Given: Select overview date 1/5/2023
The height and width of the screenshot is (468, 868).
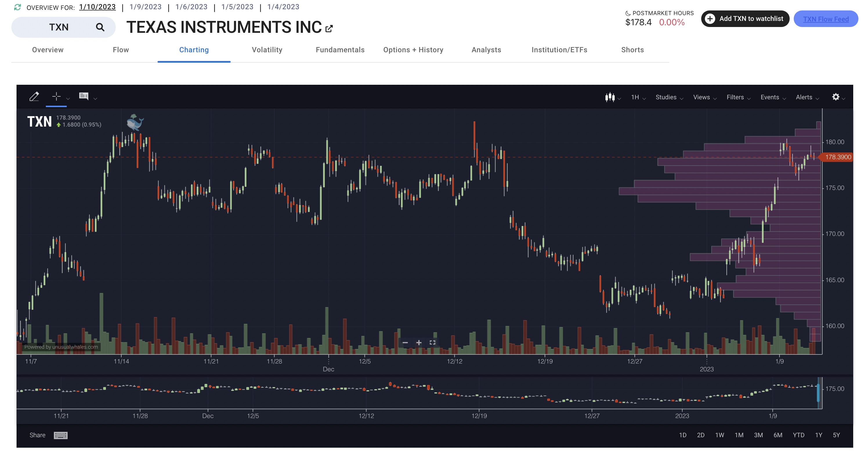Looking at the screenshot, I should click(237, 7).
